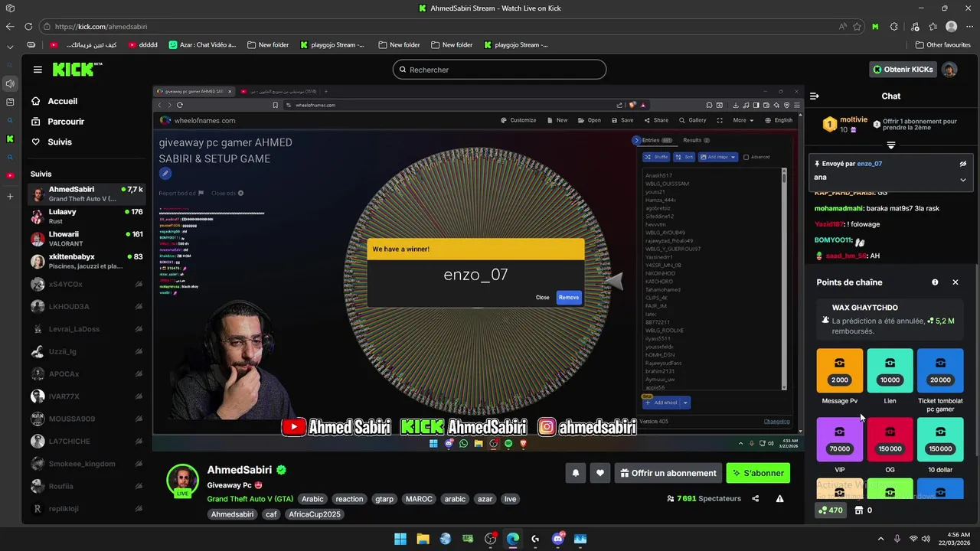Click the 470 channel points button

831,510
